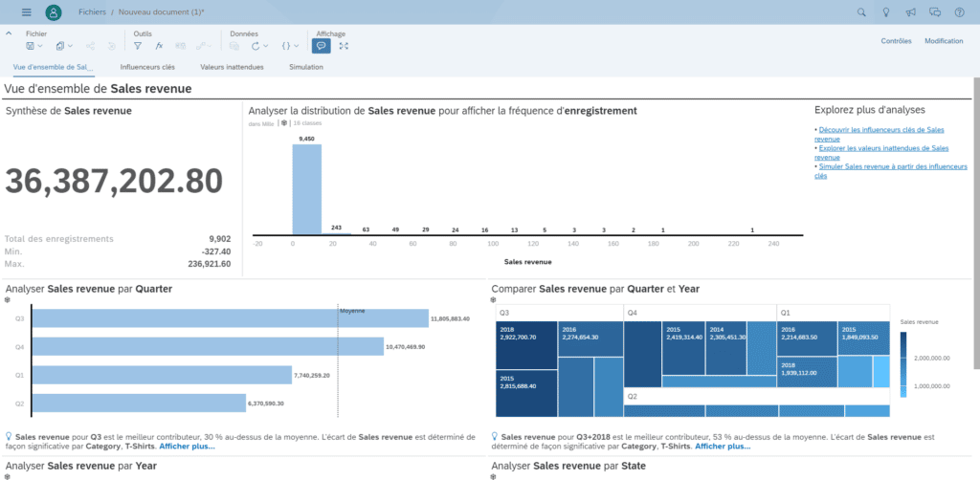This screenshot has width=980, height=480.
Task: Open the filter funnel tool
Action: [138, 46]
